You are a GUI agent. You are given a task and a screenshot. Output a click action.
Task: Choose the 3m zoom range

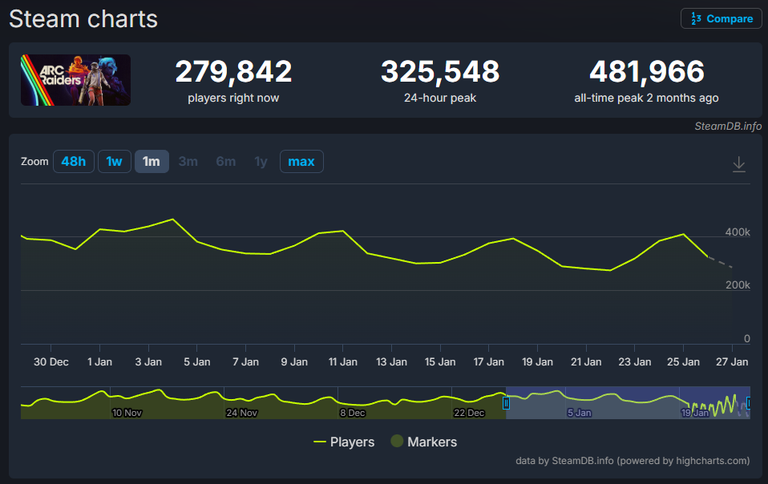(188, 161)
